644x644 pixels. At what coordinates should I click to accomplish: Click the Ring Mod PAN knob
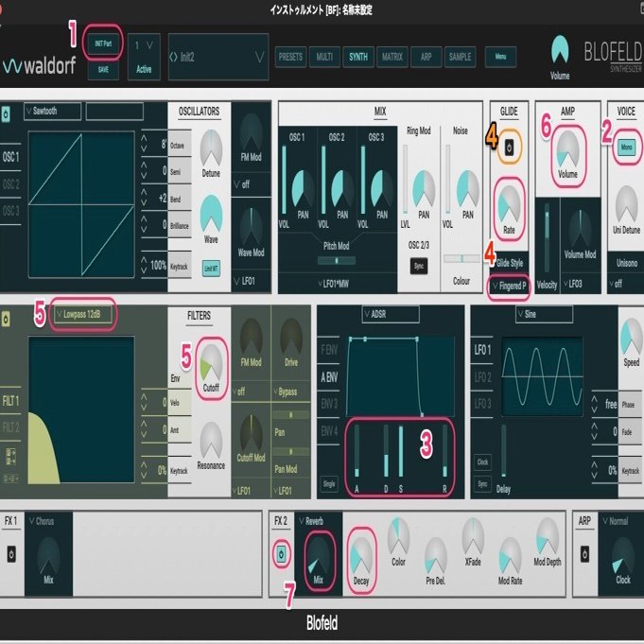pyautogui.click(x=424, y=188)
